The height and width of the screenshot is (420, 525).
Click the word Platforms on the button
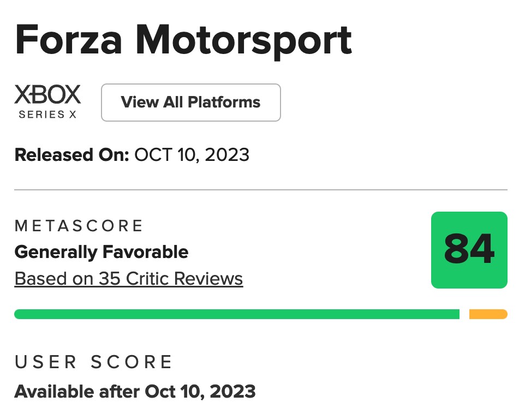coord(224,102)
